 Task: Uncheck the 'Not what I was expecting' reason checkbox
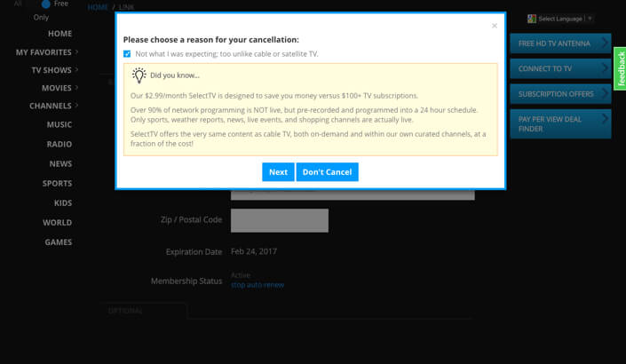[127, 54]
